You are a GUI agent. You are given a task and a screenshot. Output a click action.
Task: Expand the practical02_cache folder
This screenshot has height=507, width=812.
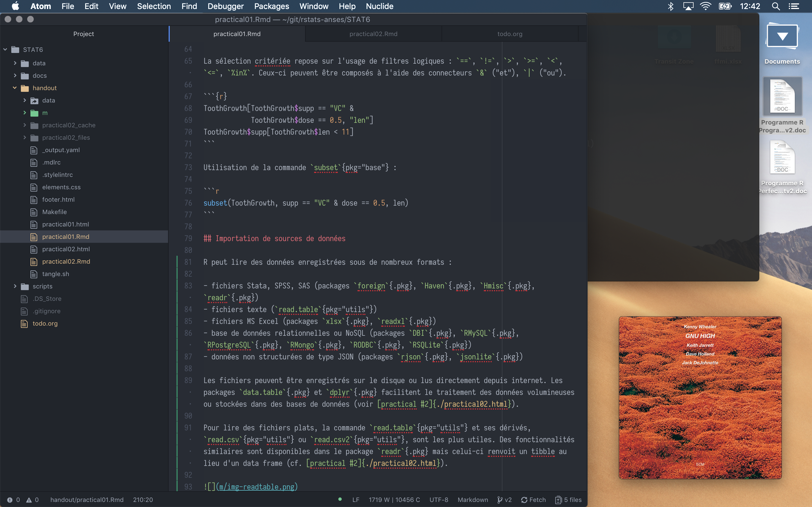[x=25, y=125]
